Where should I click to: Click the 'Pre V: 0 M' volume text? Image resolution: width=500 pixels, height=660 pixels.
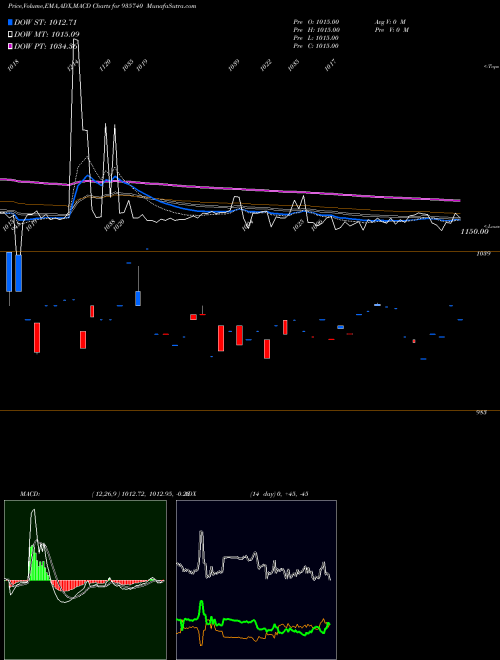(393, 30)
